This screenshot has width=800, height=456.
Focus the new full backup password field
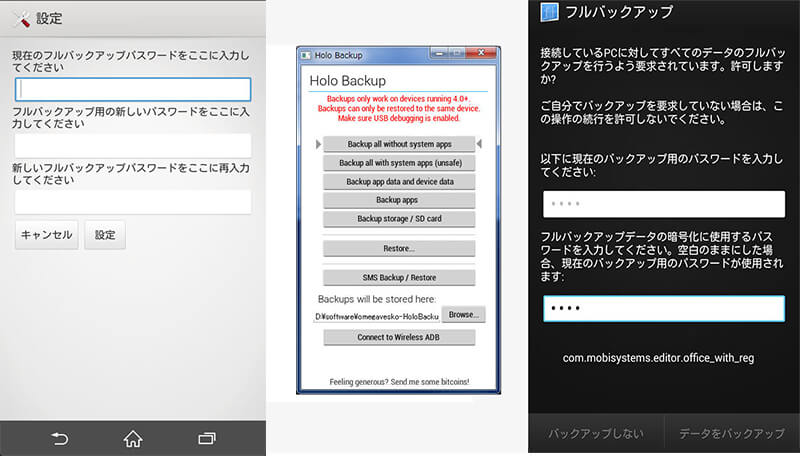point(133,145)
